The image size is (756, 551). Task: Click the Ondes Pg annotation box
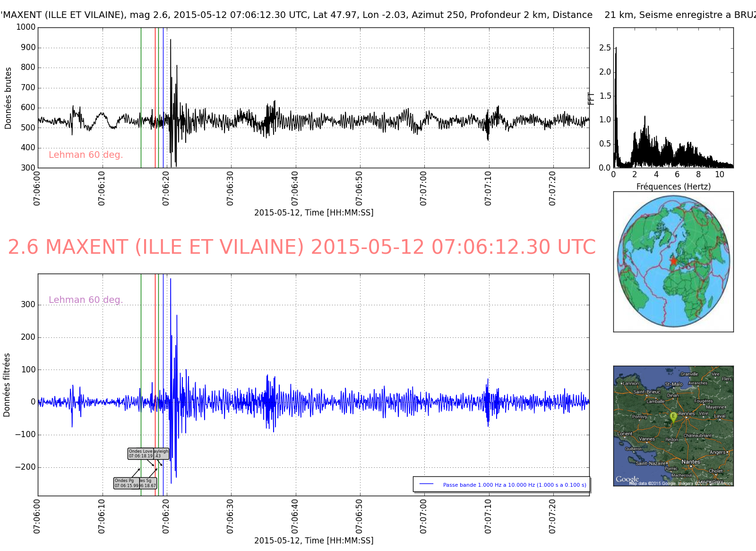pos(126,483)
